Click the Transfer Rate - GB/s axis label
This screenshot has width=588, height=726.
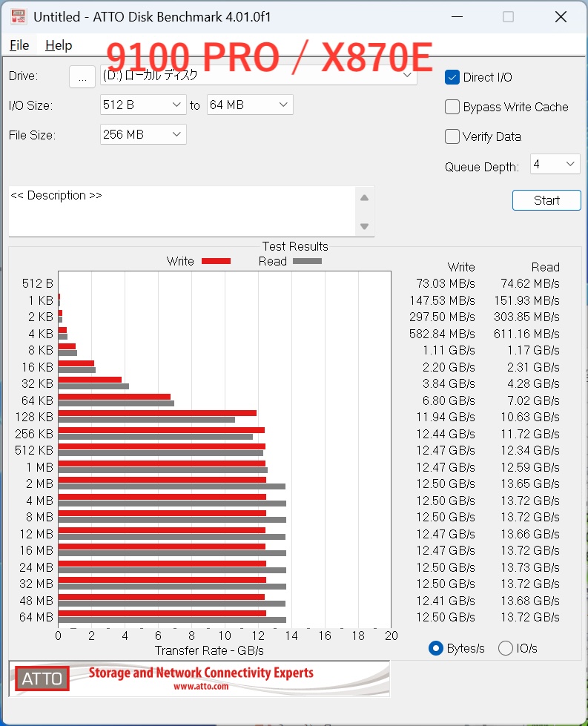209,650
